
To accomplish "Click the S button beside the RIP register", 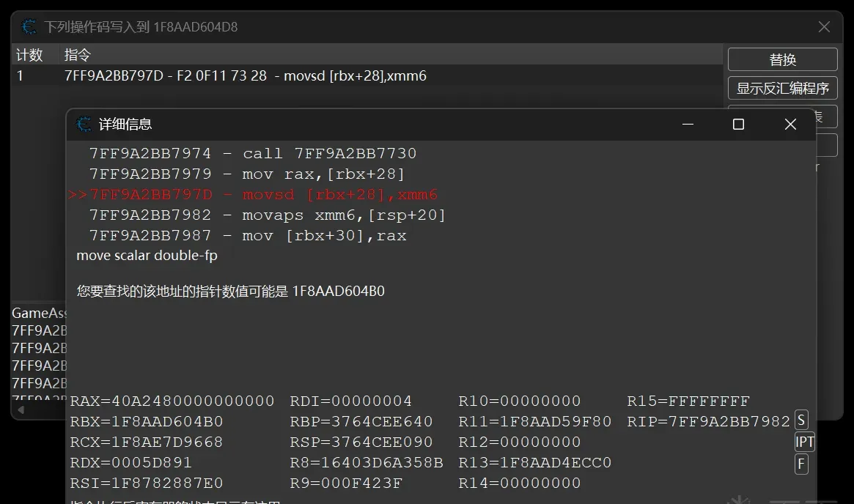I will [801, 420].
